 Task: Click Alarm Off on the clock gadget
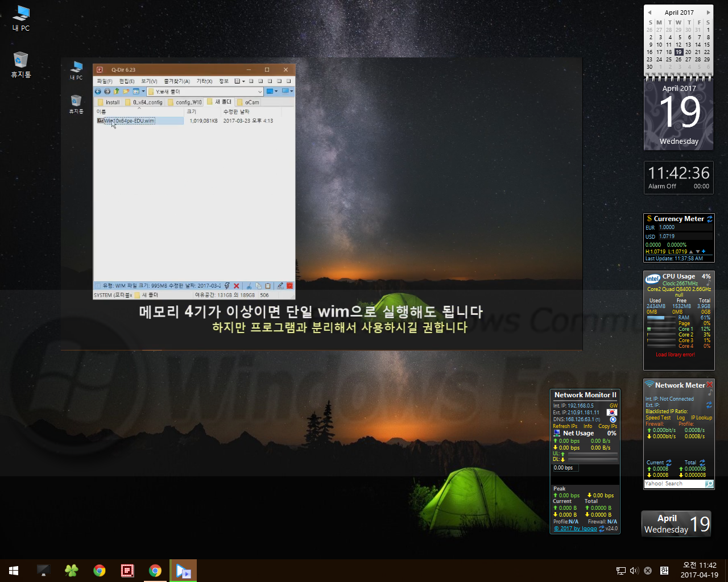point(662,186)
